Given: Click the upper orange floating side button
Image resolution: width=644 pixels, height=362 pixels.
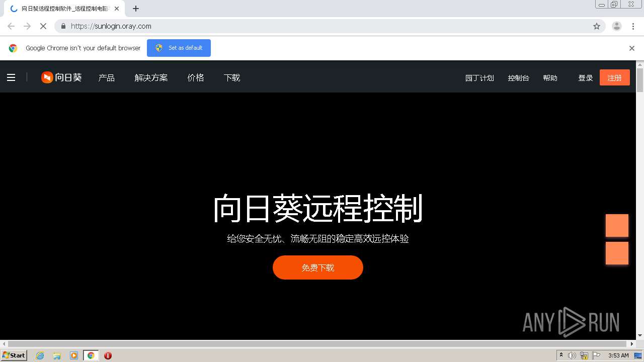Looking at the screenshot, I should 617,225.
